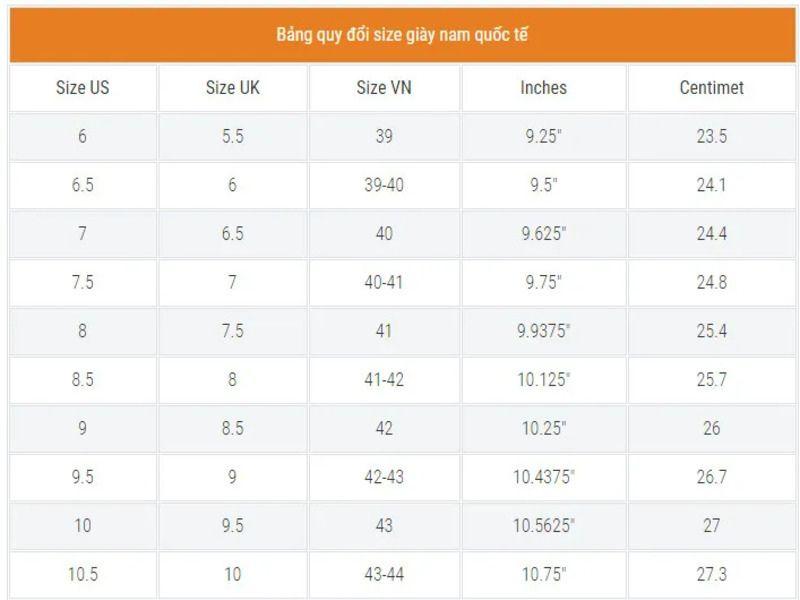Select the Inches column header

(x=543, y=88)
